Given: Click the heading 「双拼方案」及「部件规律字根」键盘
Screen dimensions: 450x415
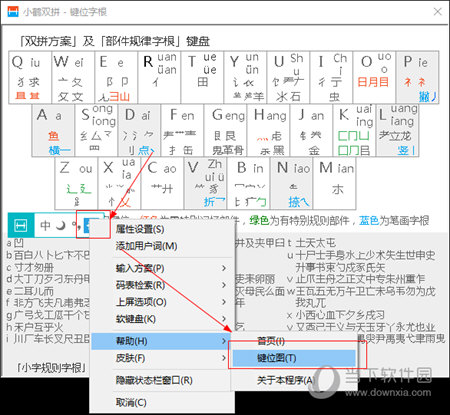Looking at the screenshot, I should [114, 41].
